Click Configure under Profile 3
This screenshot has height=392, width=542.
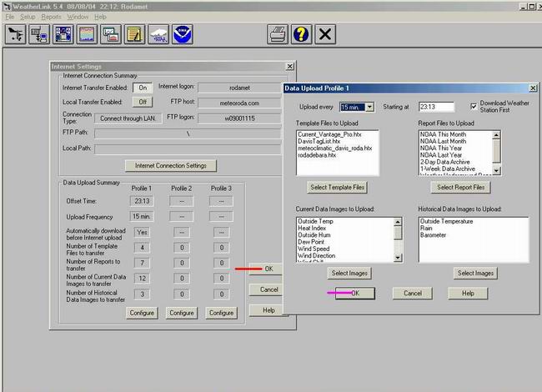coord(221,313)
